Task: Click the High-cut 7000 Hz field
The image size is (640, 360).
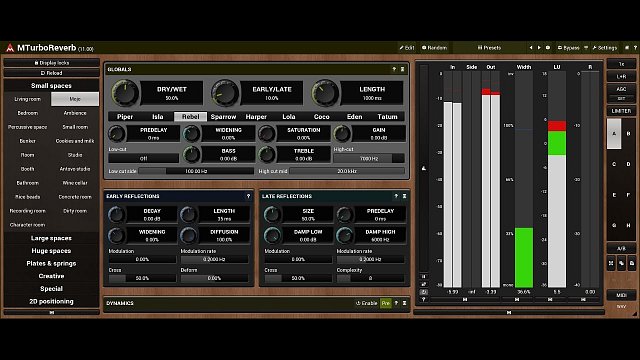Action: click(x=369, y=158)
